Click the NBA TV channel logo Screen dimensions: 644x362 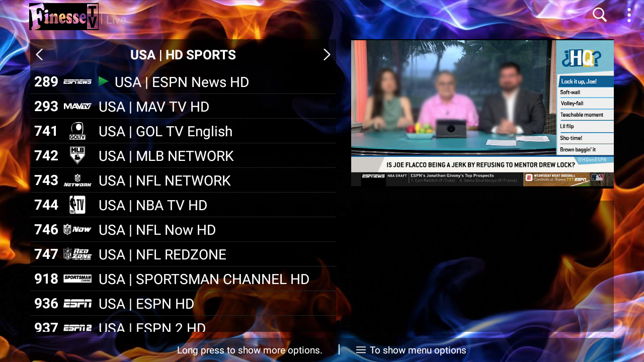click(77, 205)
